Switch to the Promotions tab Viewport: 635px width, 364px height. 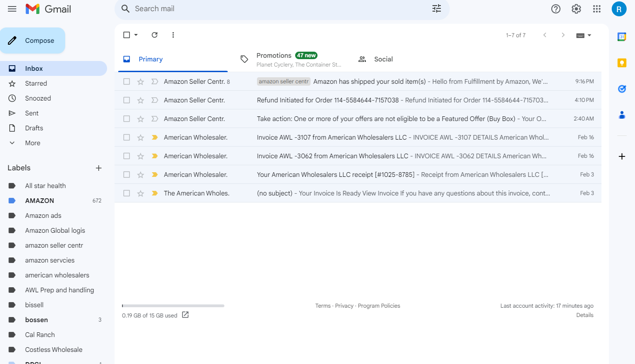pos(290,59)
